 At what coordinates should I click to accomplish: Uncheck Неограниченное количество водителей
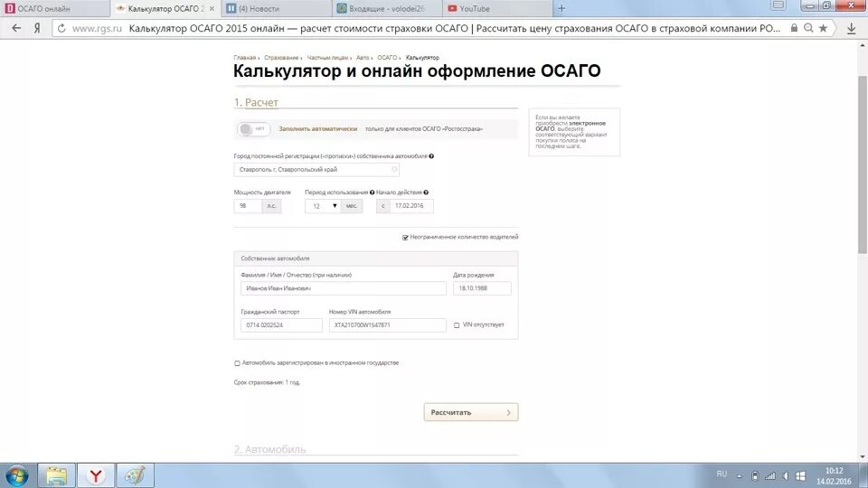(405, 238)
